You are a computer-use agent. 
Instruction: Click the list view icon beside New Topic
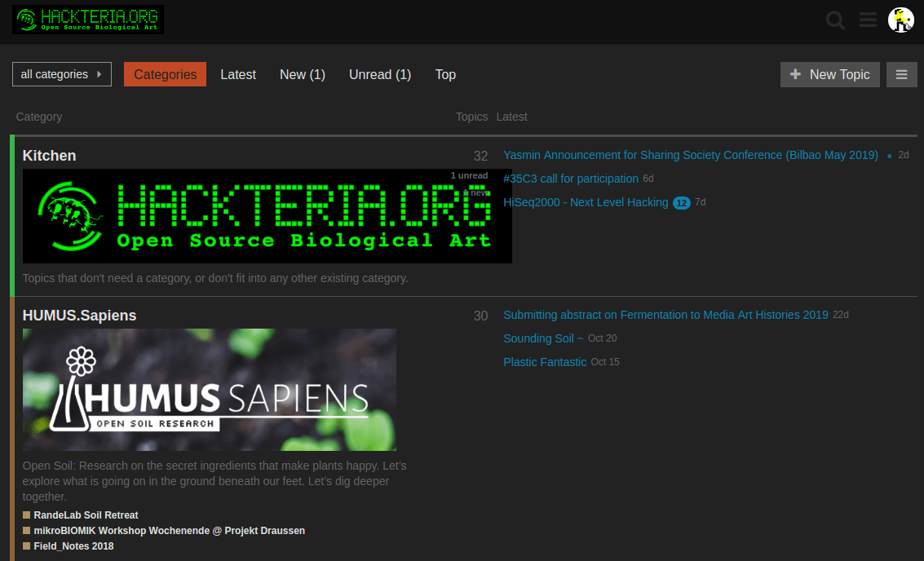coord(901,74)
